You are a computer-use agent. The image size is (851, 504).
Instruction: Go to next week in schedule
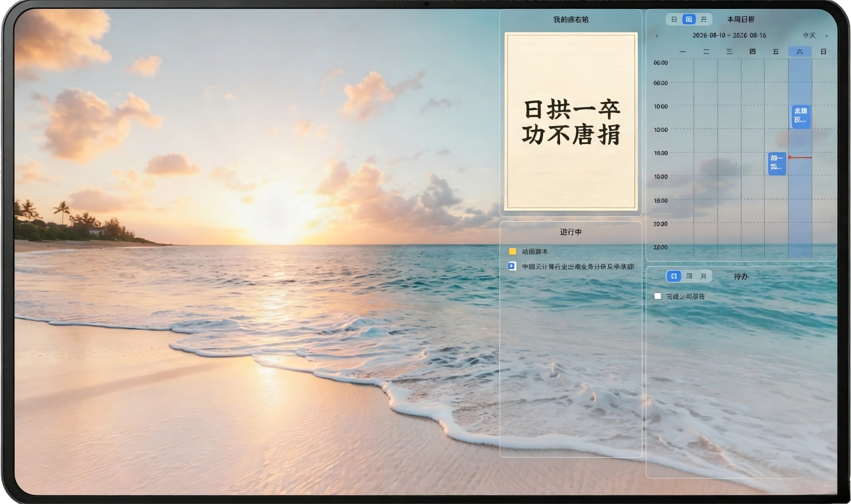[827, 36]
